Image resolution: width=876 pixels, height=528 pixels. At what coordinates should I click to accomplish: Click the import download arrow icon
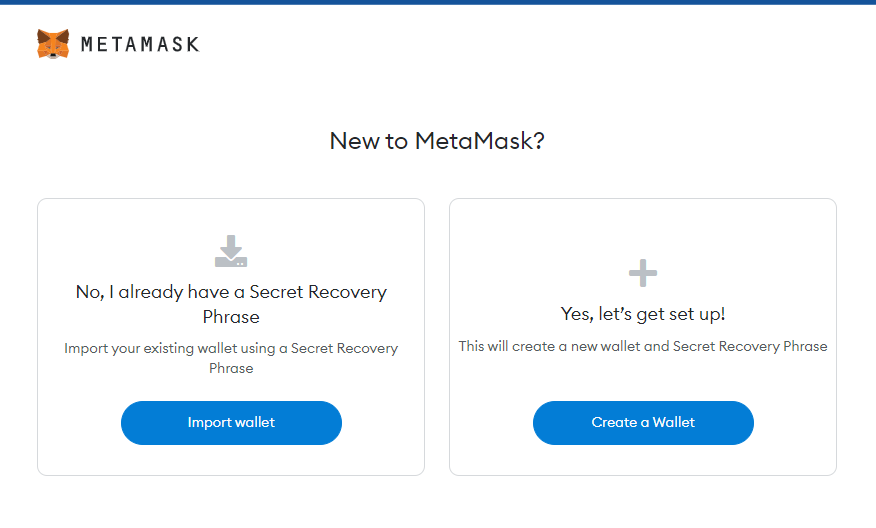point(231,251)
